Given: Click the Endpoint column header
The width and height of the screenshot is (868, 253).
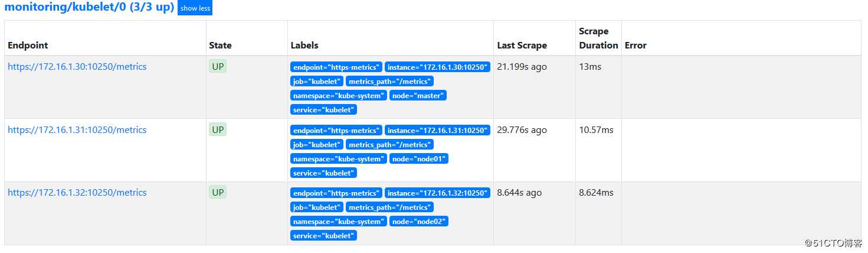Looking at the screenshot, I should click(28, 46).
